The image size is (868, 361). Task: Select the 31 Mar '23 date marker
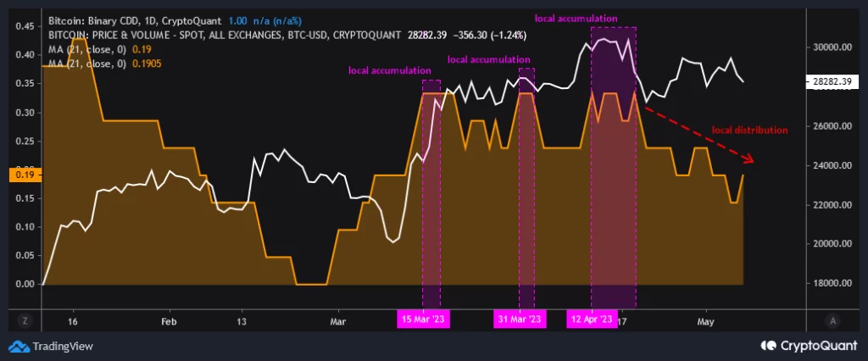click(519, 319)
